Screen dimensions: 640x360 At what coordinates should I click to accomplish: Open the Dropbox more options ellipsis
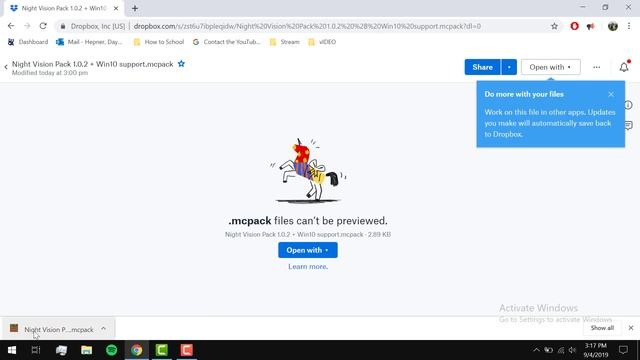pos(596,67)
